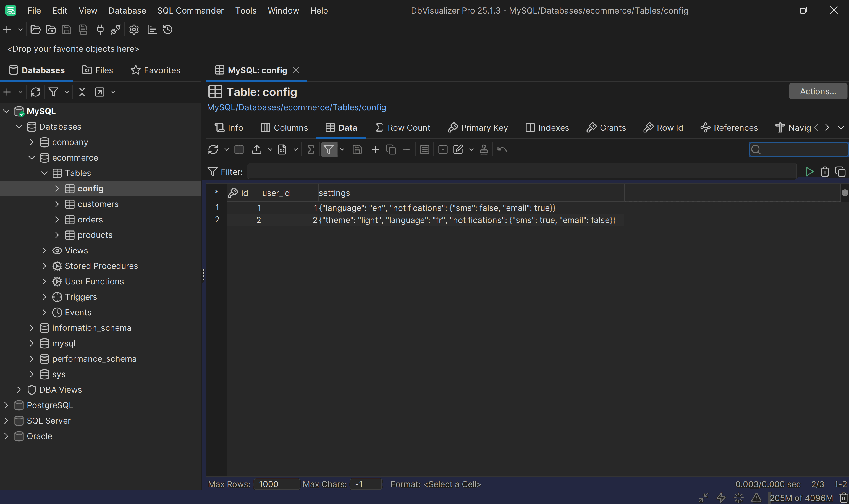Expand the customers table node
Image resolution: width=849 pixels, height=504 pixels.
click(x=57, y=204)
